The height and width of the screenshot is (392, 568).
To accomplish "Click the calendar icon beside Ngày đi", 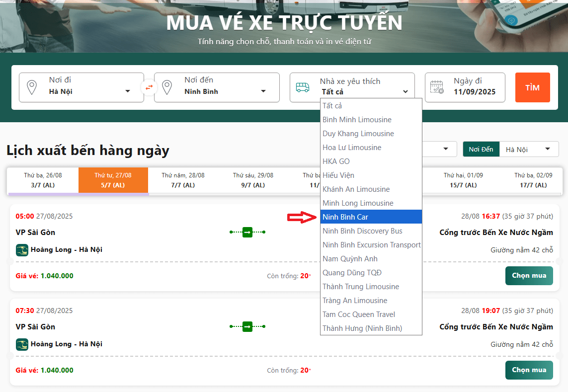I will coord(437,87).
